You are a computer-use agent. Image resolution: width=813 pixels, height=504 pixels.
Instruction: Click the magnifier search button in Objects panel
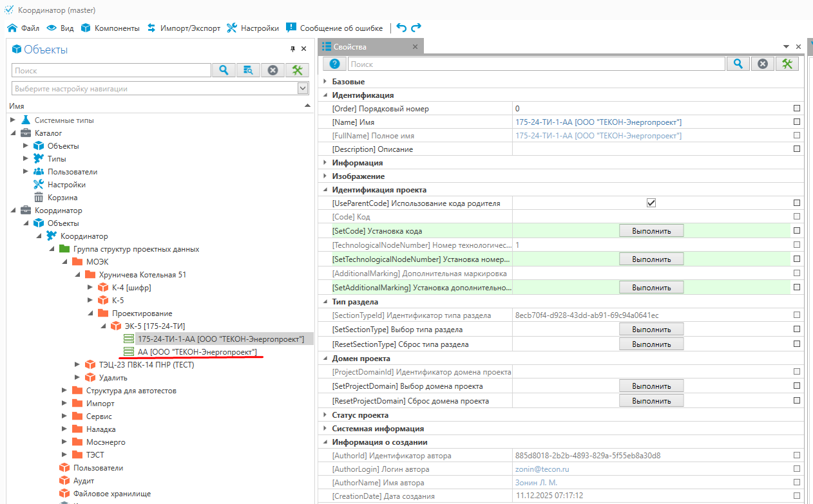[224, 70]
